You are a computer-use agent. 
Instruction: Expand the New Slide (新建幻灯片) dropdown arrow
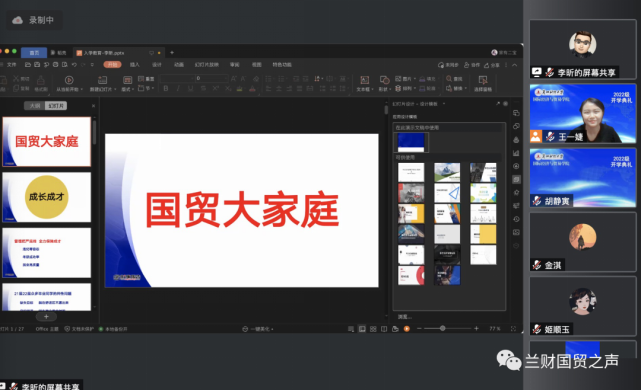coord(116,89)
